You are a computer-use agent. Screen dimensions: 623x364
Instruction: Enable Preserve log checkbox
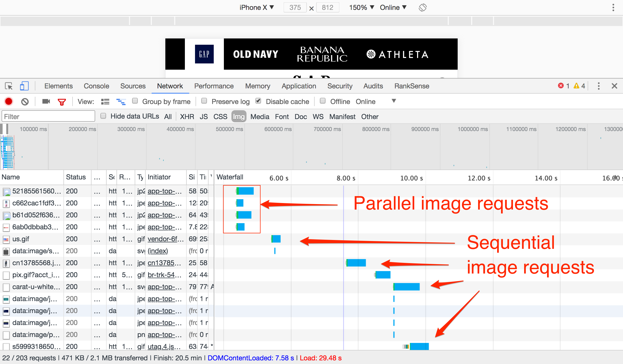click(x=204, y=101)
